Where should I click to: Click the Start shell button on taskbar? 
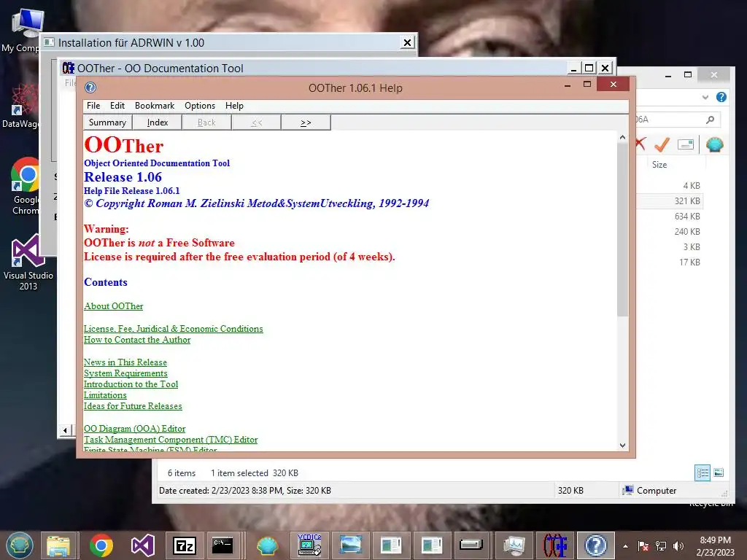pos(19,545)
